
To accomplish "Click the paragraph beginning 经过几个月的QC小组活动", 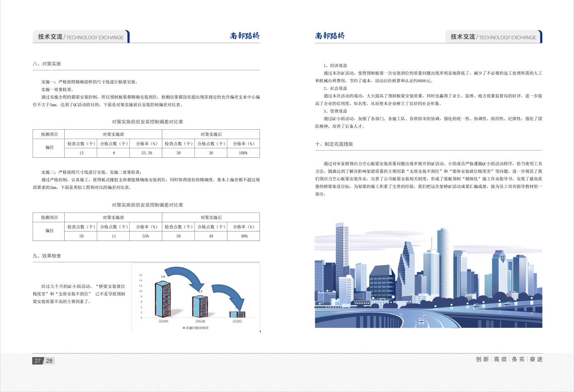I will [x=79, y=293].
